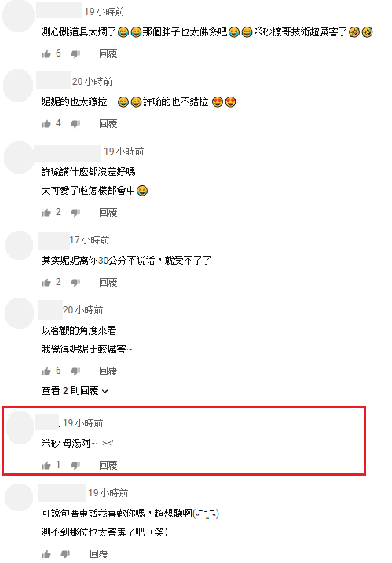Dislike the comment 米砂 母湯阿
Viewport: 392px width, 563px height.
point(75,466)
